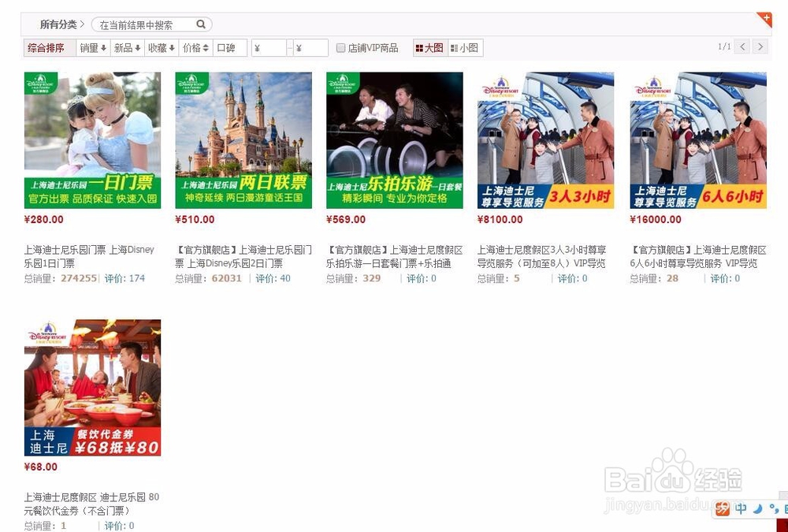
Task: Enable 店铺VIP商品 checkbox
Action: [x=340, y=48]
